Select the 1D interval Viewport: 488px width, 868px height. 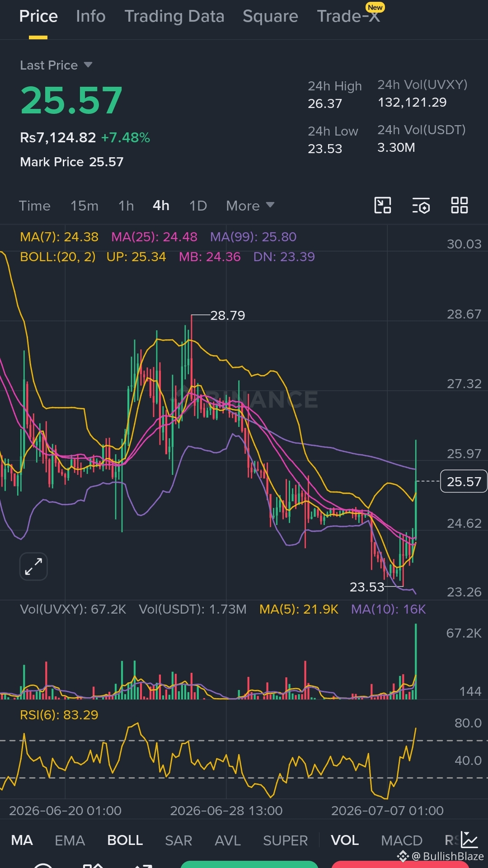click(198, 206)
